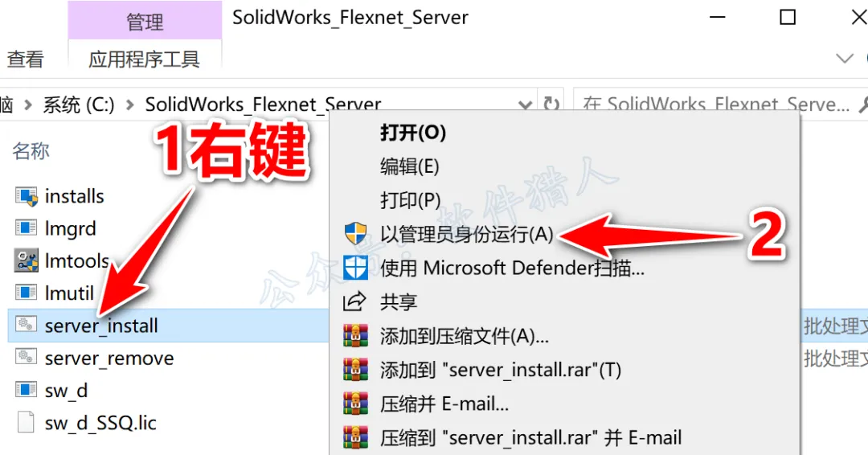Click Microsoft Defender shield icon in menu
The width and height of the screenshot is (868, 455).
pyautogui.click(x=355, y=268)
